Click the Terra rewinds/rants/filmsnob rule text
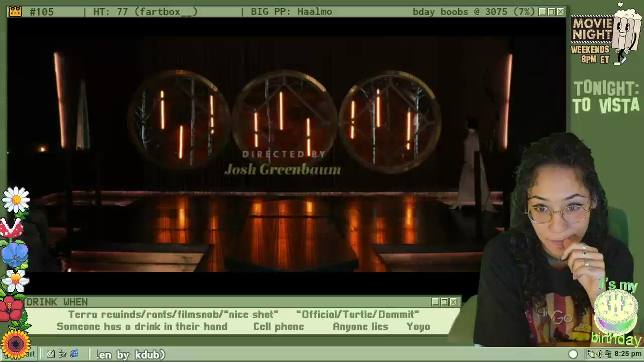644x362 pixels. click(173, 314)
